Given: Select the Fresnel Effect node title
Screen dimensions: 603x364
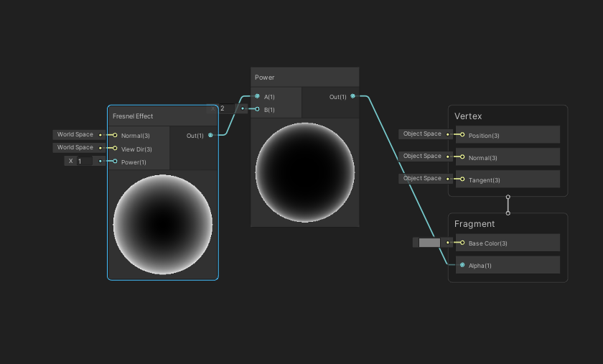Looking at the screenshot, I should pyautogui.click(x=133, y=116).
